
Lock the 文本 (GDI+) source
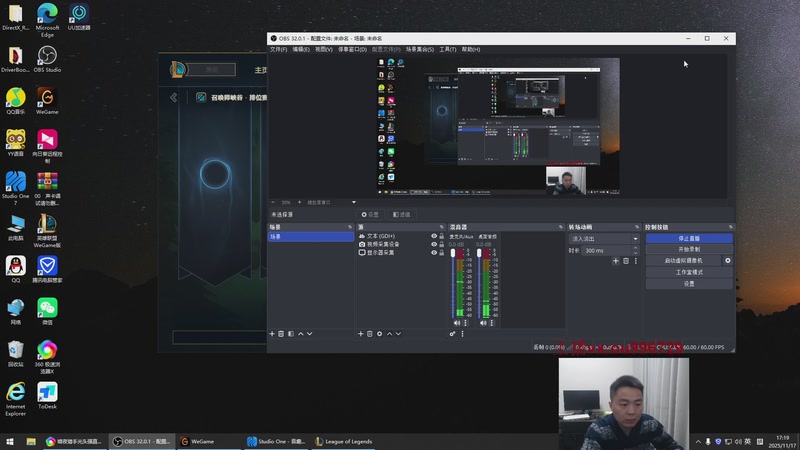coord(441,236)
